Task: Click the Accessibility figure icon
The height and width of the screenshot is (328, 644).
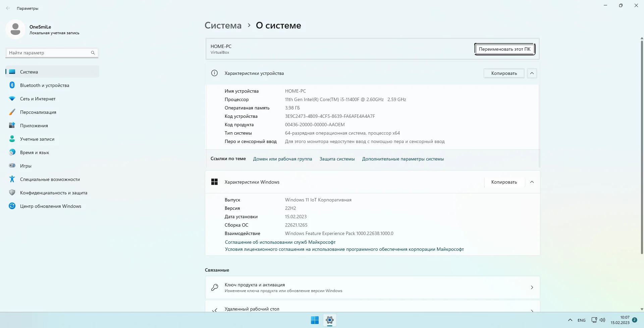Action: (x=12, y=179)
